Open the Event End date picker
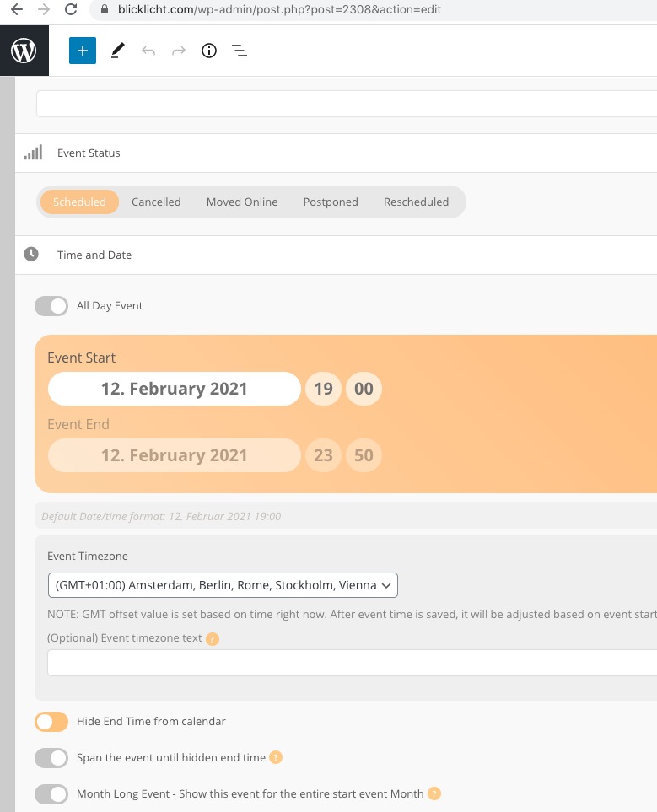657x812 pixels. pos(175,455)
